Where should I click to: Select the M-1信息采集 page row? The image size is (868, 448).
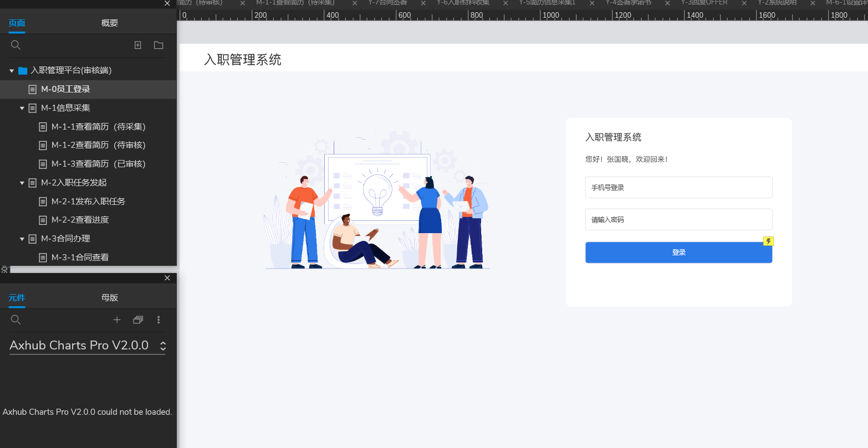pyautogui.click(x=88, y=108)
